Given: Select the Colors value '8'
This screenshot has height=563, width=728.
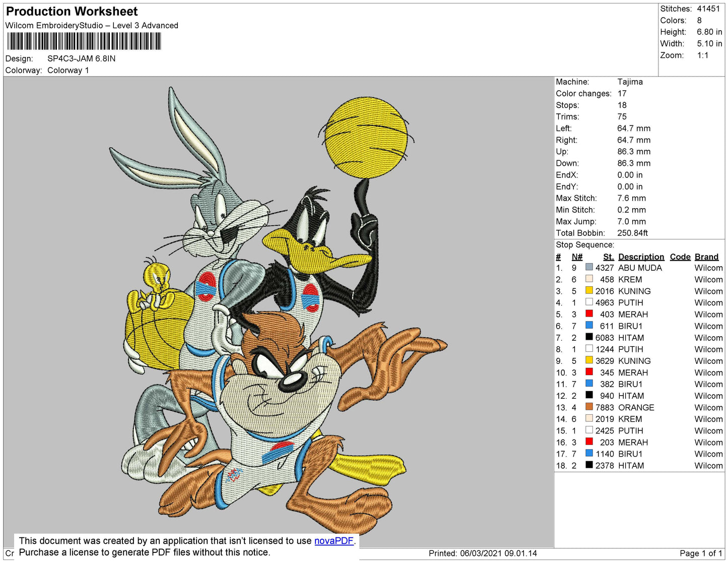Looking at the screenshot, I should (699, 21).
